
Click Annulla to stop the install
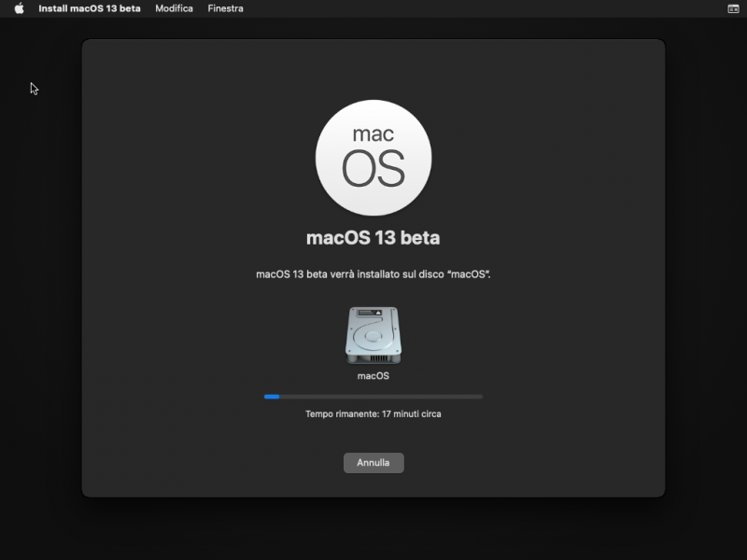click(373, 462)
